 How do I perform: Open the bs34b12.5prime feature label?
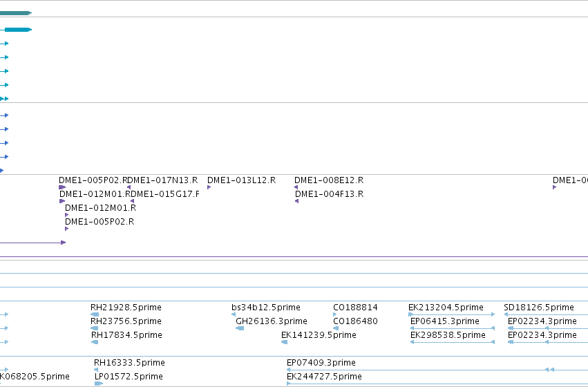[x=266, y=308]
